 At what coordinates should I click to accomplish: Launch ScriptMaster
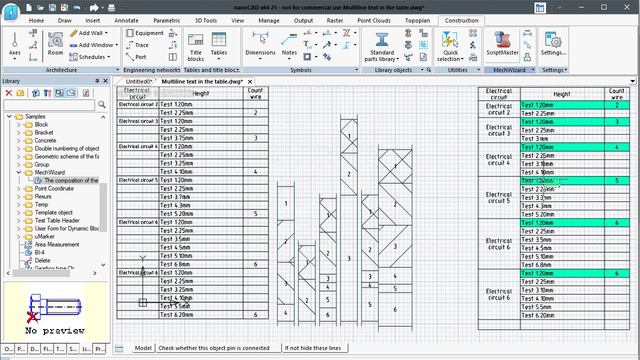click(502, 44)
